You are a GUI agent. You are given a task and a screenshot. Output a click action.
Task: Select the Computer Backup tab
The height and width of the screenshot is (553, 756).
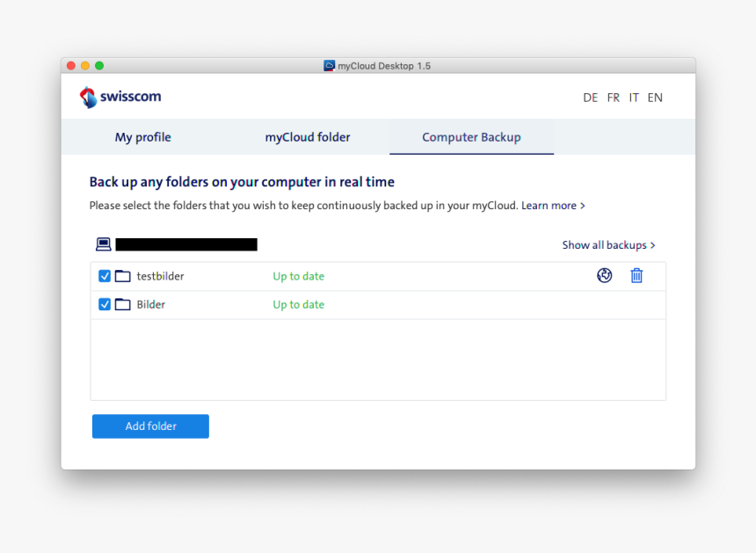point(471,137)
